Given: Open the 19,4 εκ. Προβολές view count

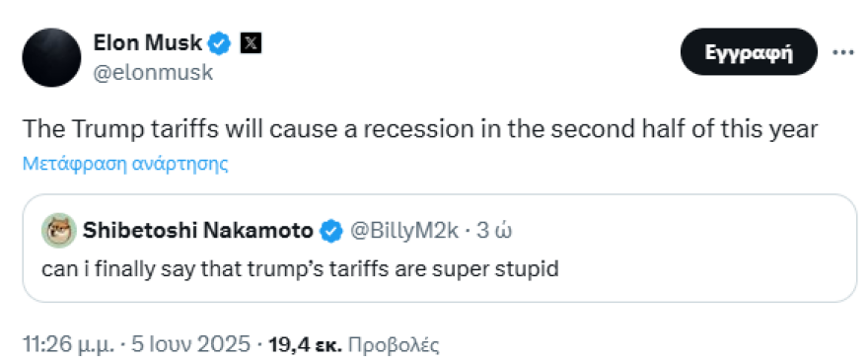Looking at the screenshot, I should (x=353, y=344).
